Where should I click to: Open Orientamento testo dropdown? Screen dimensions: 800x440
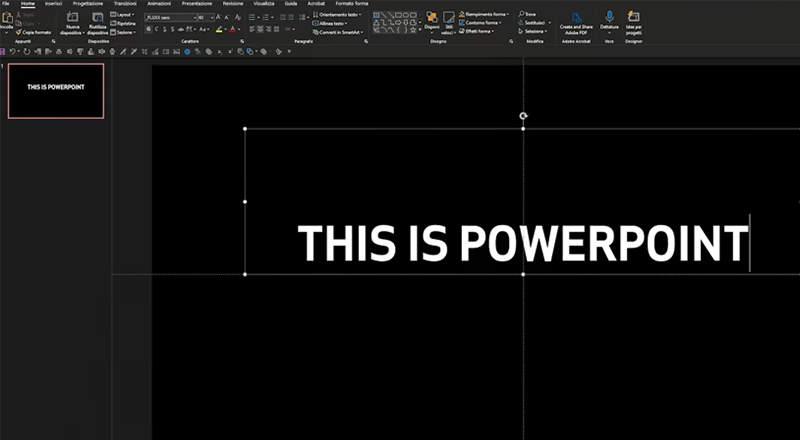(x=337, y=15)
